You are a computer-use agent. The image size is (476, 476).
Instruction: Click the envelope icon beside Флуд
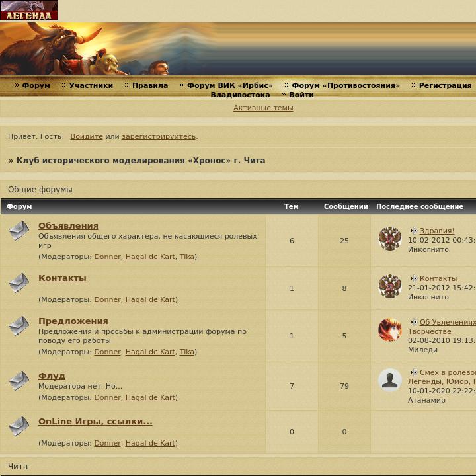[x=19, y=381]
